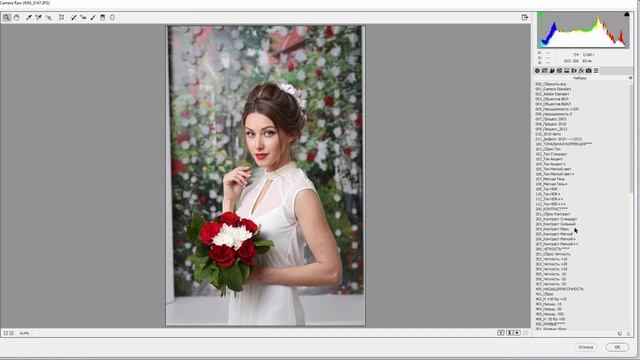The image size is (640, 360).
Task: Apply preset 109_Тон HDR
Action: [x=547, y=189]
